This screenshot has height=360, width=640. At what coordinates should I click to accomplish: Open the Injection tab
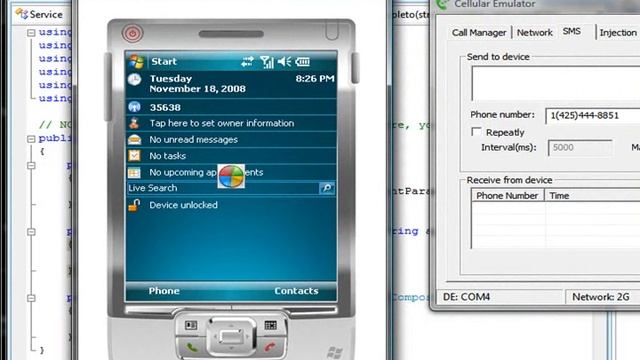[618, 33]
